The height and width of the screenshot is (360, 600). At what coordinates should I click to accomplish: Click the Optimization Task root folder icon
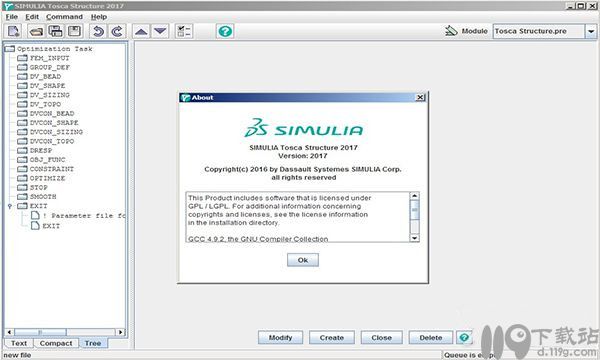click(10, 49)
